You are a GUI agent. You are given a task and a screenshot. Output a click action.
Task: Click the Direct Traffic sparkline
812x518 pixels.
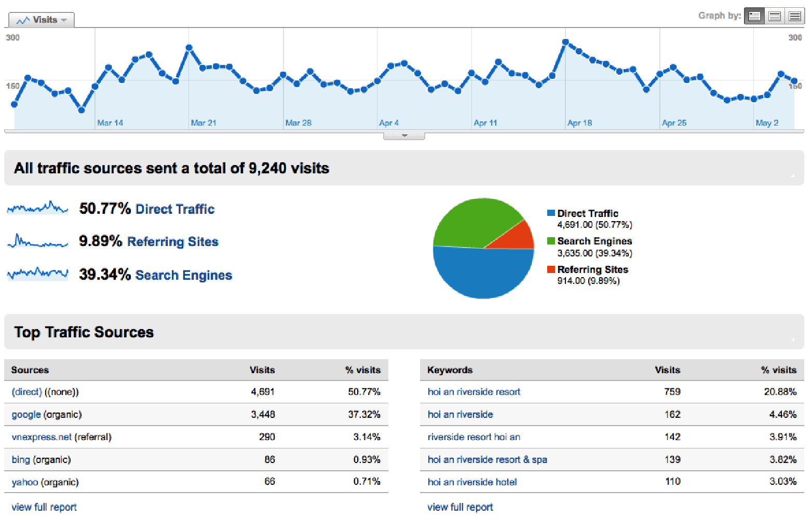pyautogui.click(x=37, y=208)
